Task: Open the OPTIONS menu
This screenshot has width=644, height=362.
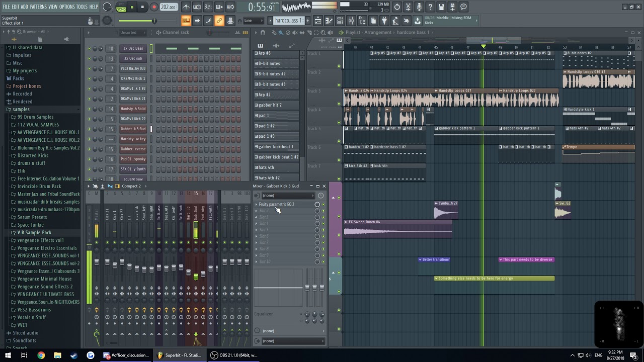Action: [x=67, y=7]
